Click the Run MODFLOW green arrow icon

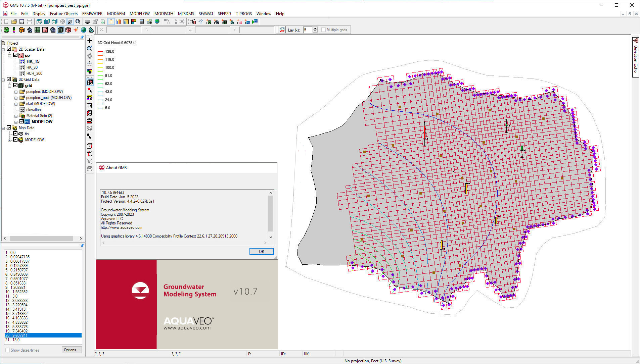[255, 21]
